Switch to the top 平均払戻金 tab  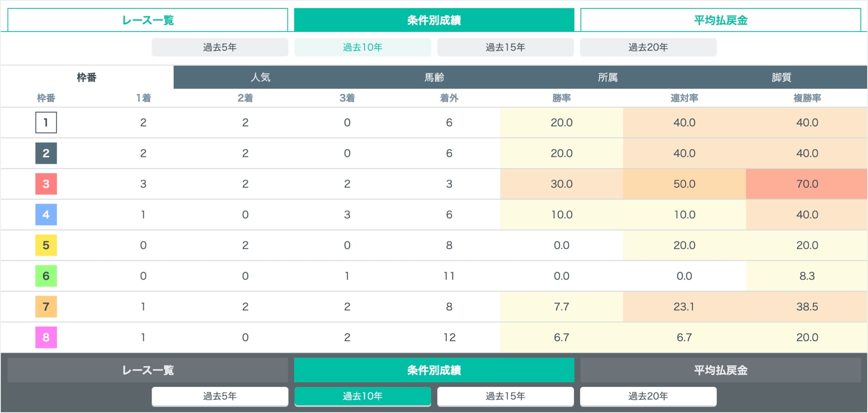(720, 20)
